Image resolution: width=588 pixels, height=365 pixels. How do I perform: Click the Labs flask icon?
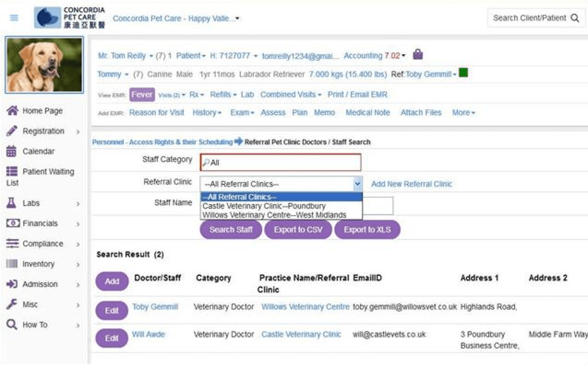(x=11, y=203)
